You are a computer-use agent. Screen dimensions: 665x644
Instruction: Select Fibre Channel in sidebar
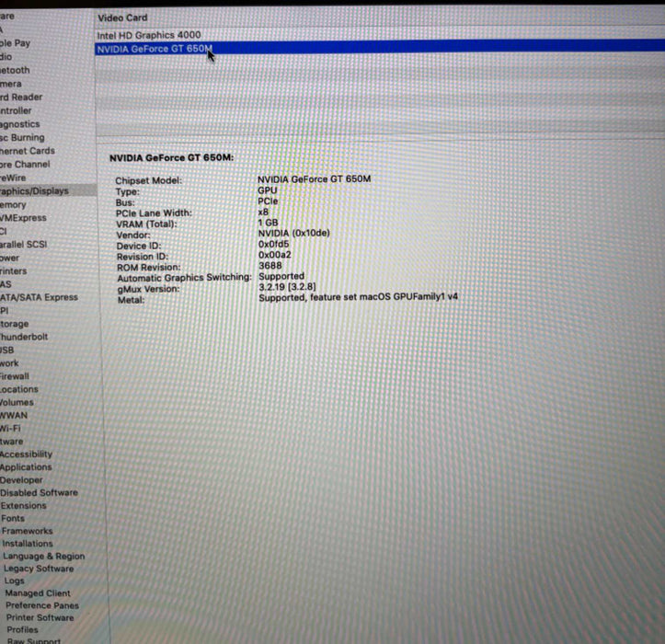[25, 164]
